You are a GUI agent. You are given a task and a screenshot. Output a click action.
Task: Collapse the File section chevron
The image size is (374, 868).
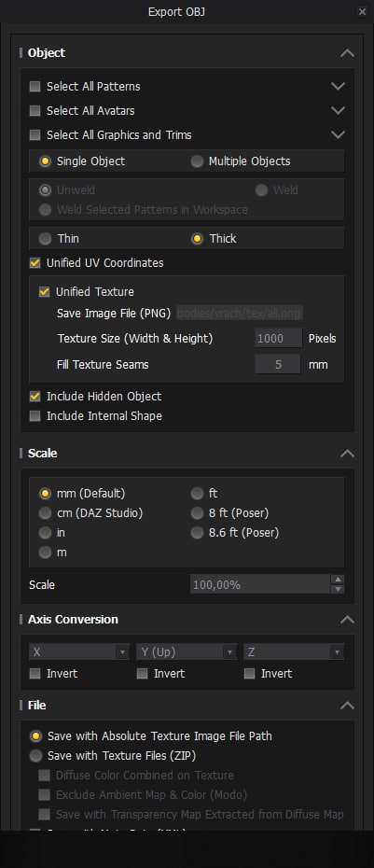[x=347, y=706]
